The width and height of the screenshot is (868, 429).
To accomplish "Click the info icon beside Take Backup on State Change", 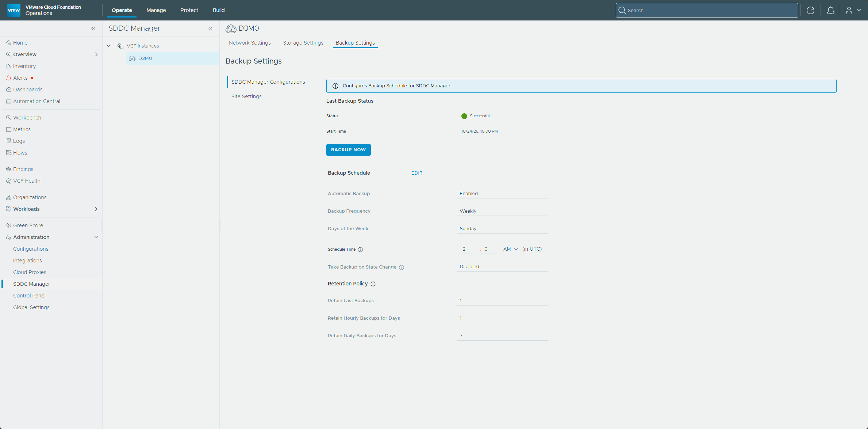I will [402, 267].
